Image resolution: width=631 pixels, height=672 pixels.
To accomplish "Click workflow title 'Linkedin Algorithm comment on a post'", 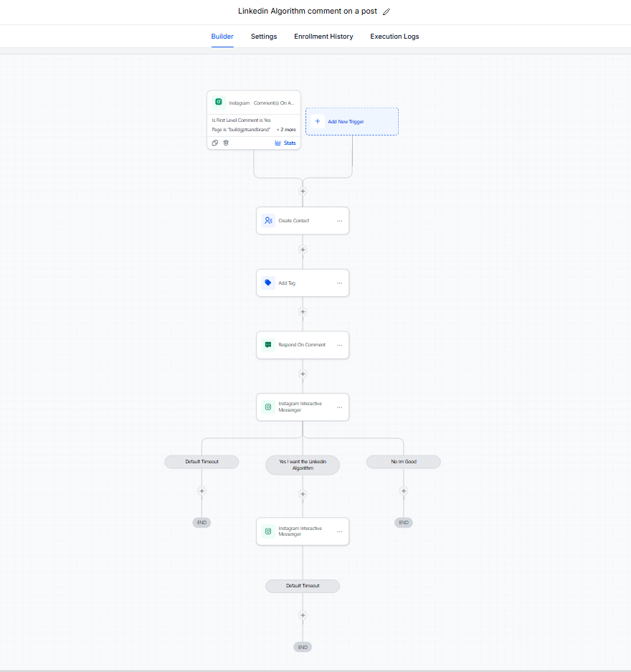I will click(308, 11).
